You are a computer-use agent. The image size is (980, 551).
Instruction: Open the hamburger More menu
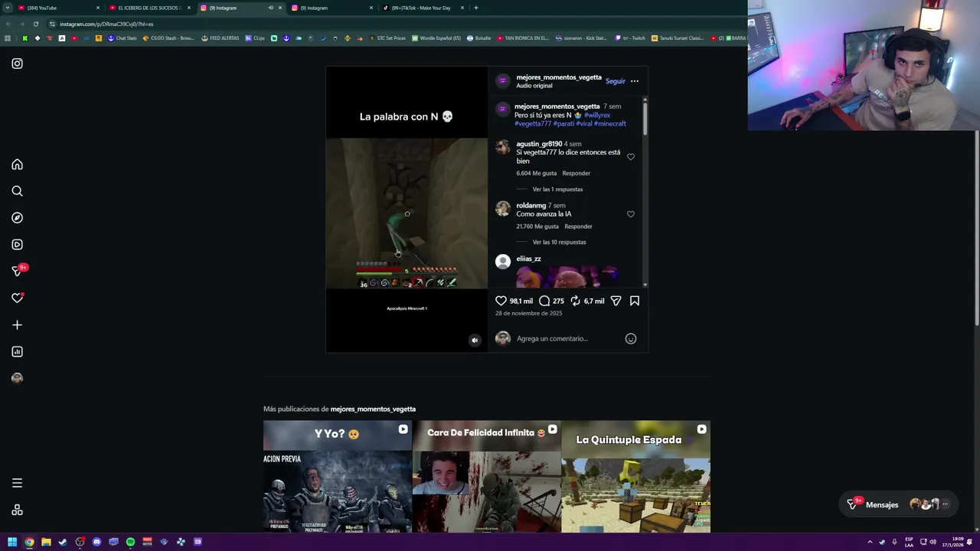pyautogui.click(x=17, y=483)
